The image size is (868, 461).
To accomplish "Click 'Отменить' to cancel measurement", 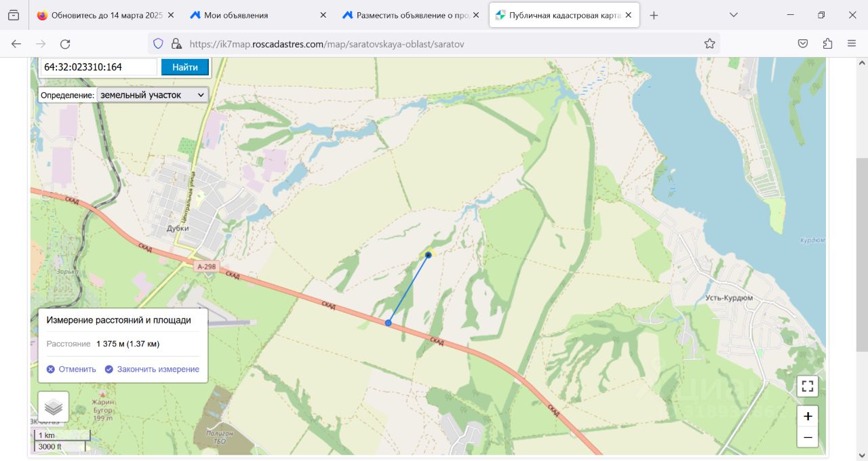I will (x=71, y=369).
